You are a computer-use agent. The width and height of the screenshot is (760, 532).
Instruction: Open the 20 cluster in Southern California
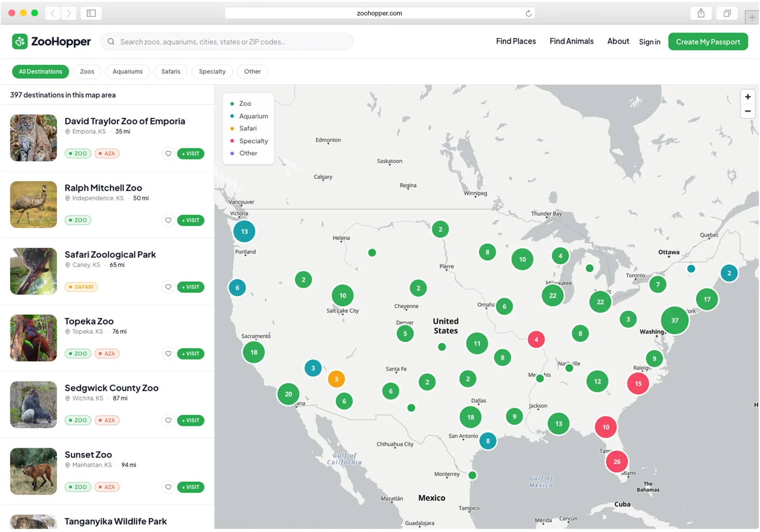[288, 394]
